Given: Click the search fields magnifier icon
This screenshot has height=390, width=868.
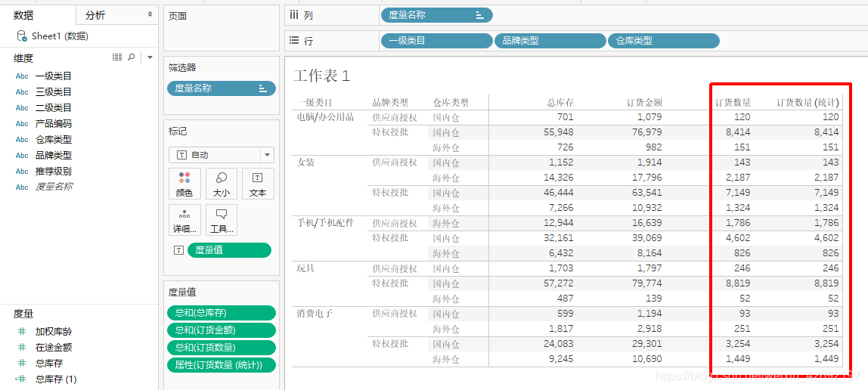Looking at the screenshot, I should point(132,57).
